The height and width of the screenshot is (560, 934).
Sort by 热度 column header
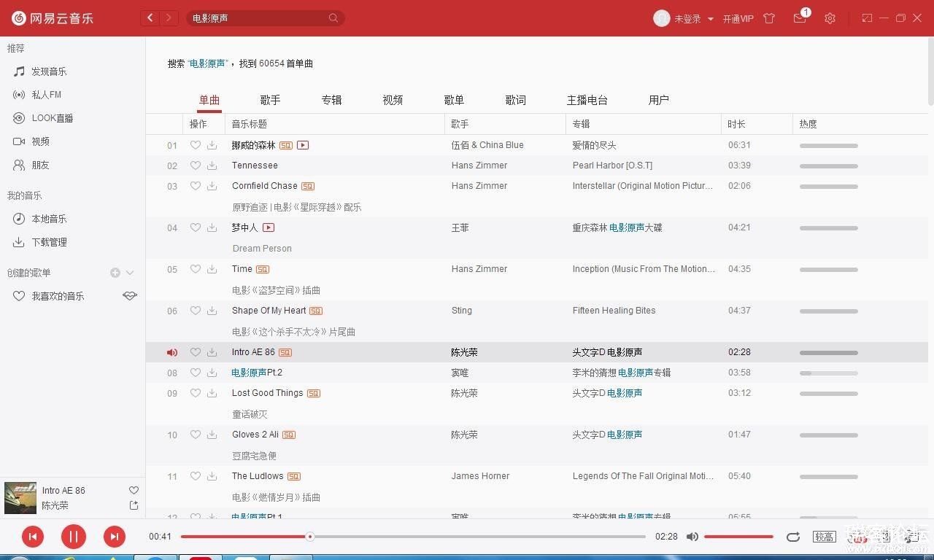point(808,124)
